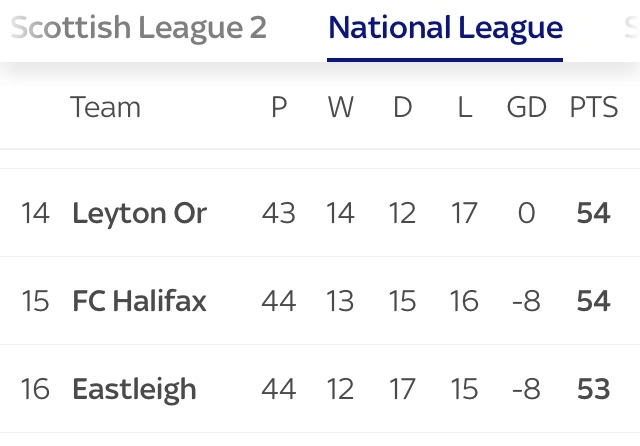
Task: Click Leyton Or's goal difference of 0
Action: (527, 213)
